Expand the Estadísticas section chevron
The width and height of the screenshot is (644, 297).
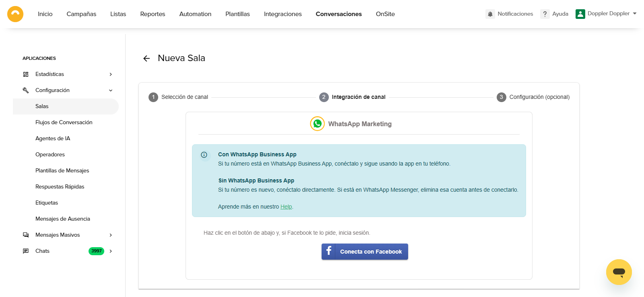click(x=111, y=74)
